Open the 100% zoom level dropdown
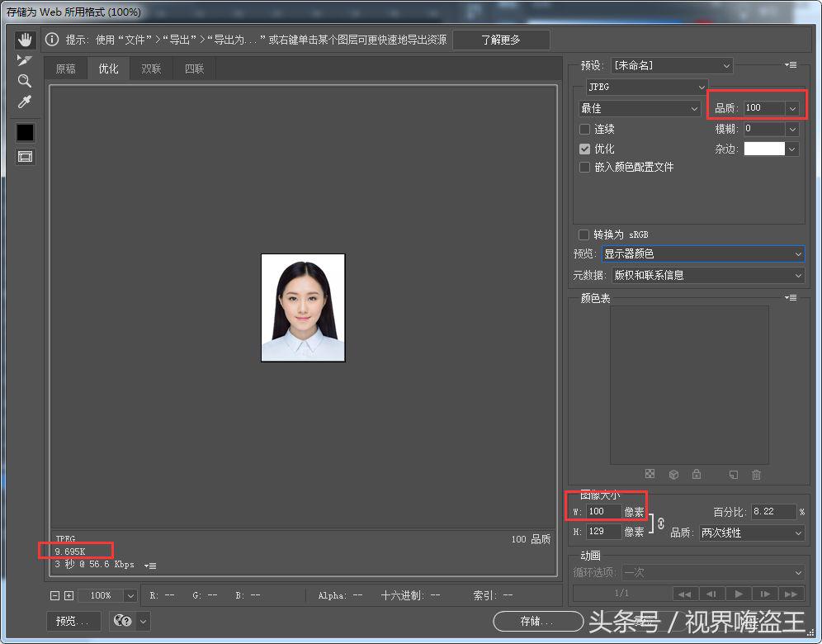The image size is (822, 644). coord(130,596)
